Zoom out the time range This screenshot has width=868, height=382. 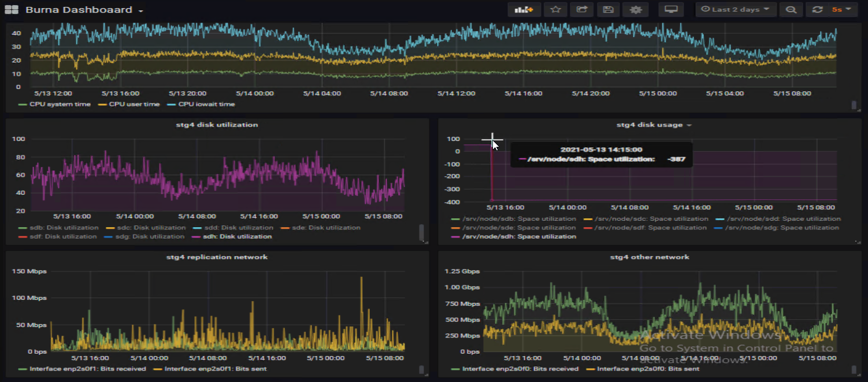[x=791, y=10]
